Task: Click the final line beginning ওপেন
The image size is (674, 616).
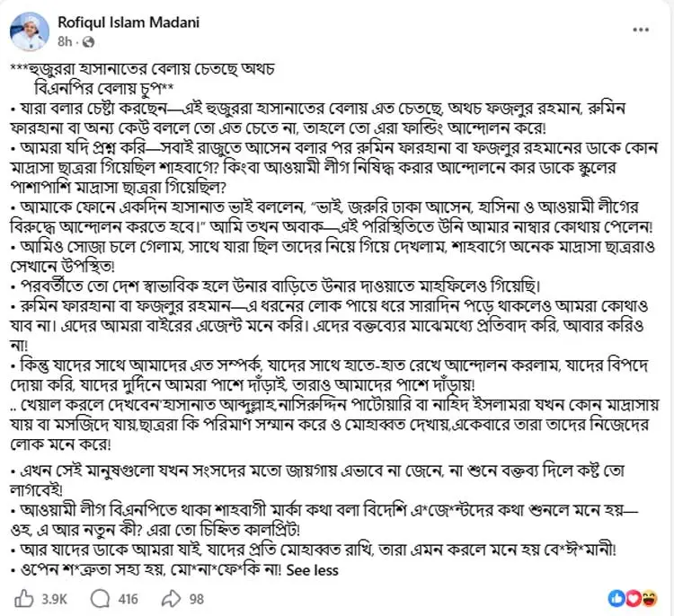Action: [148, 570]
